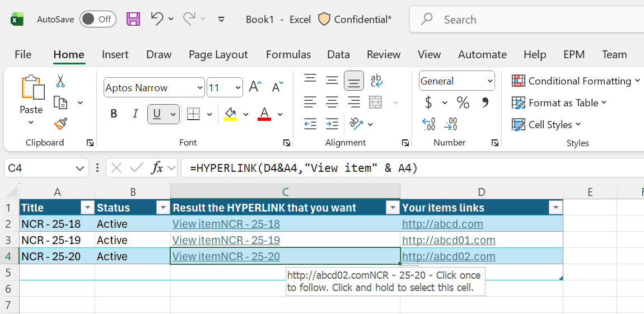
Task: Open the Font settings dialog launcher
Action: coord(287,142)
